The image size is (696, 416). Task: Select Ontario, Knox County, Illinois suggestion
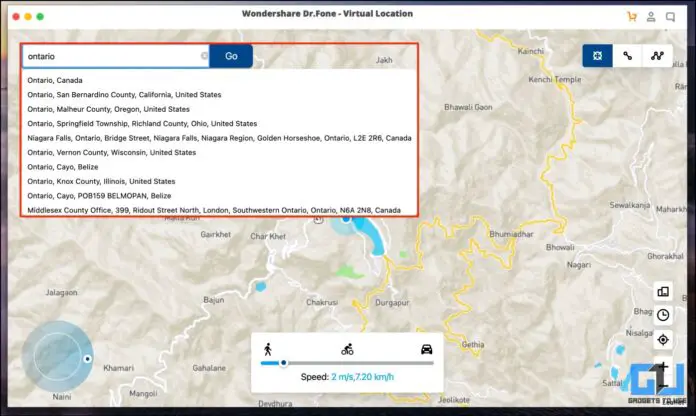101,181
